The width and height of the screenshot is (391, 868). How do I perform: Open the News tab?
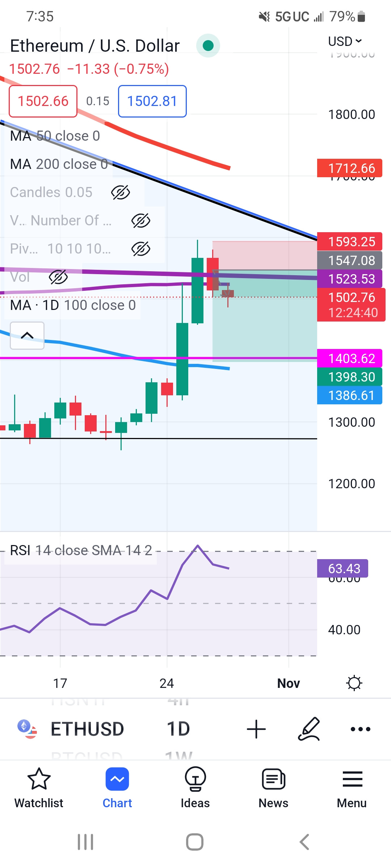click(x=273, y=788)
